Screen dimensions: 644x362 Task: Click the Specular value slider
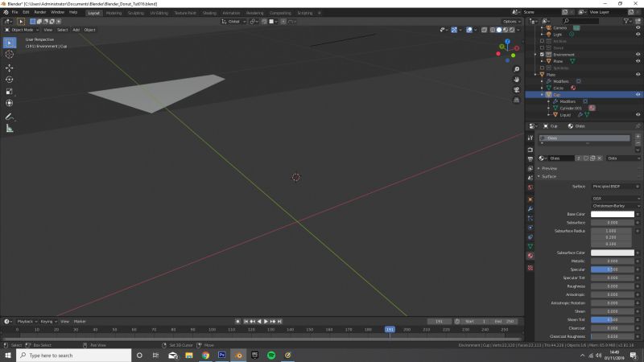tap(613, 269)
